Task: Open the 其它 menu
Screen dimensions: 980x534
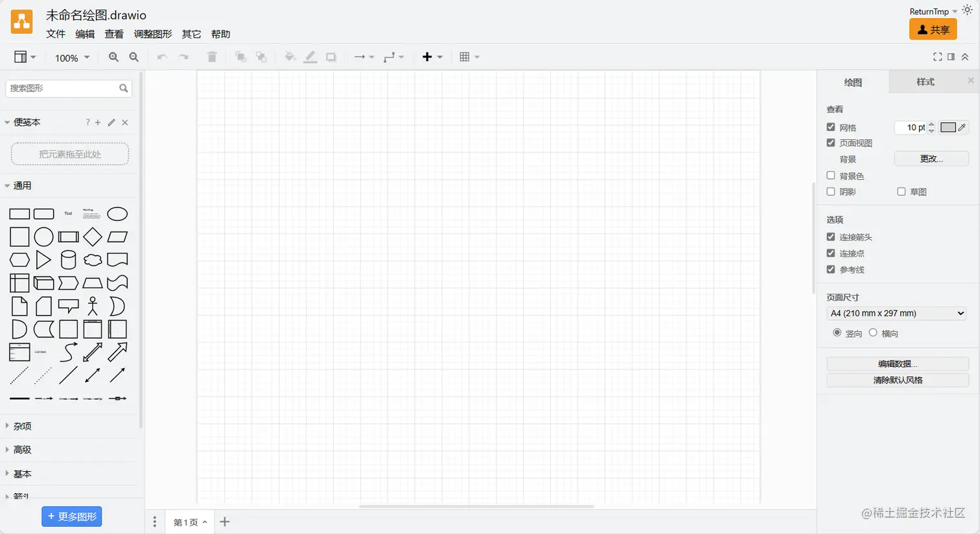Action: 191,34
